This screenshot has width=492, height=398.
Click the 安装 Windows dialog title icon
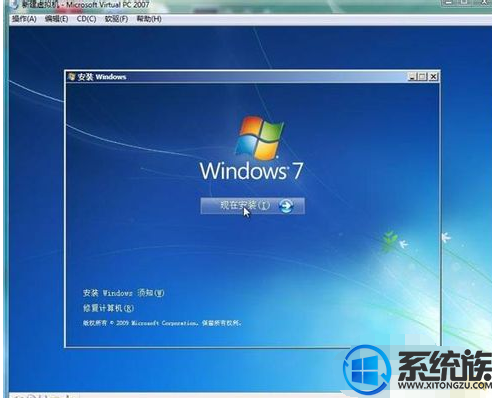click(71, 77)
